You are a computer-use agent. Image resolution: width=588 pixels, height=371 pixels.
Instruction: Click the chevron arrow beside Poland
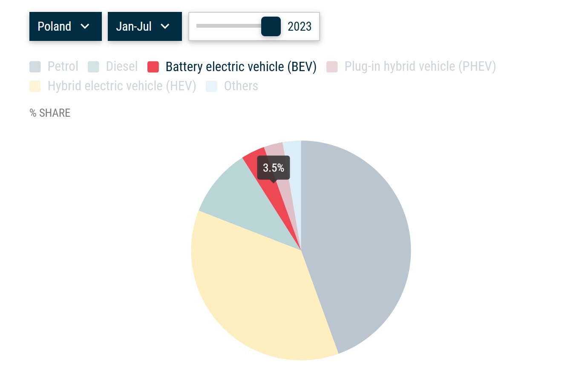(85, 26)
